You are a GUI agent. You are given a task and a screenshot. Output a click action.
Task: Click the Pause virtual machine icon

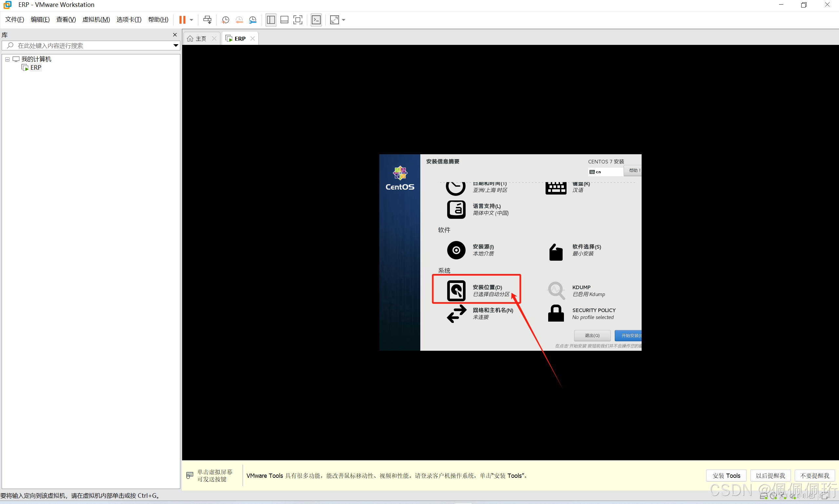182,20
